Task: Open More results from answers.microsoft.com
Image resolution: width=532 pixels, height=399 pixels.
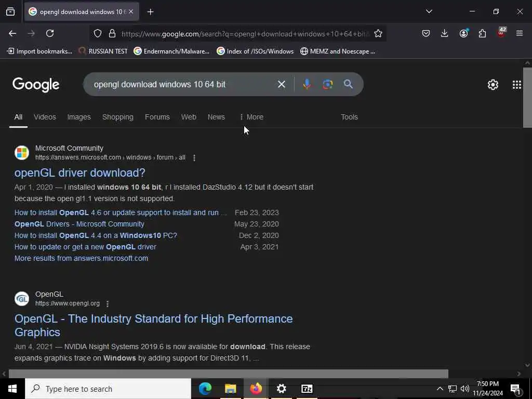Action: click(81, 259)
